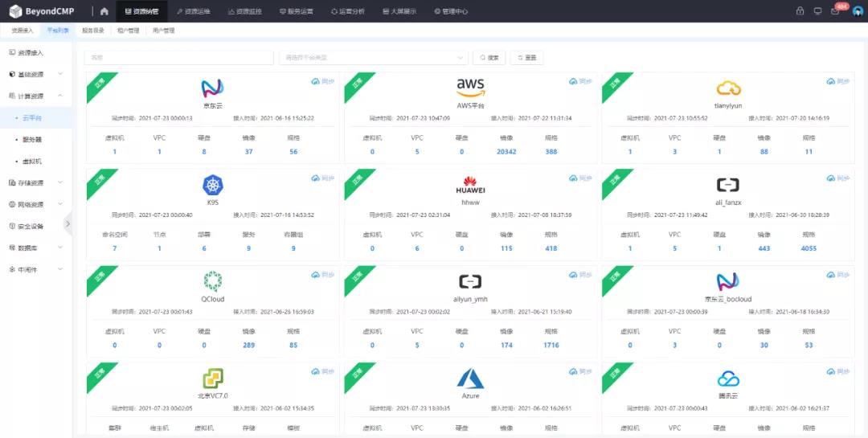Select 虚拟机 in the sidebar
868x438 pixels.
pos(35,161)
